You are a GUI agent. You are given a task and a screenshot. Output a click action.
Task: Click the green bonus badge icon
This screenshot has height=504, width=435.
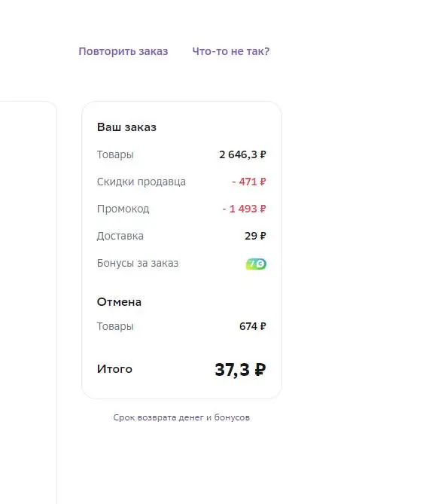coord(256,264)
